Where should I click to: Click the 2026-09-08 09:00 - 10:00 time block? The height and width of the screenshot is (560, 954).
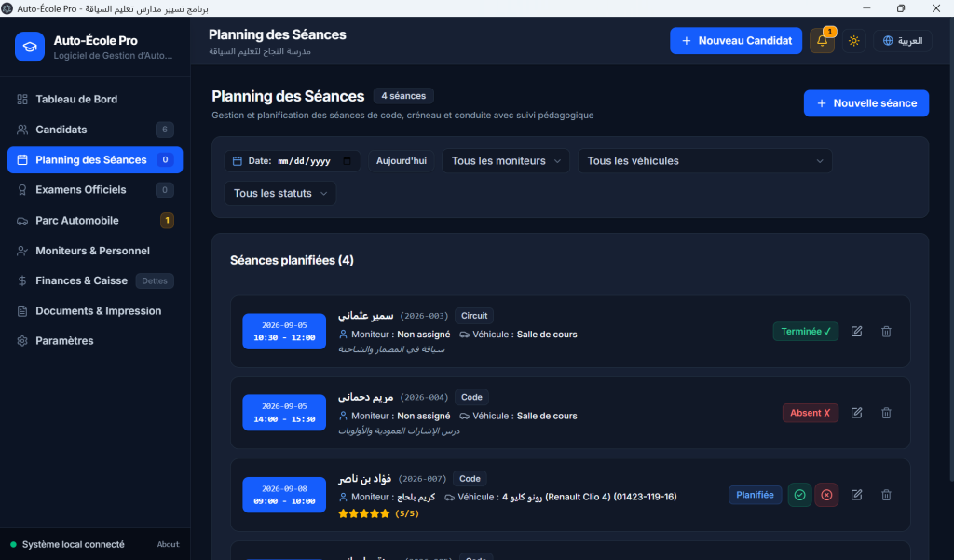pos(284,495)
